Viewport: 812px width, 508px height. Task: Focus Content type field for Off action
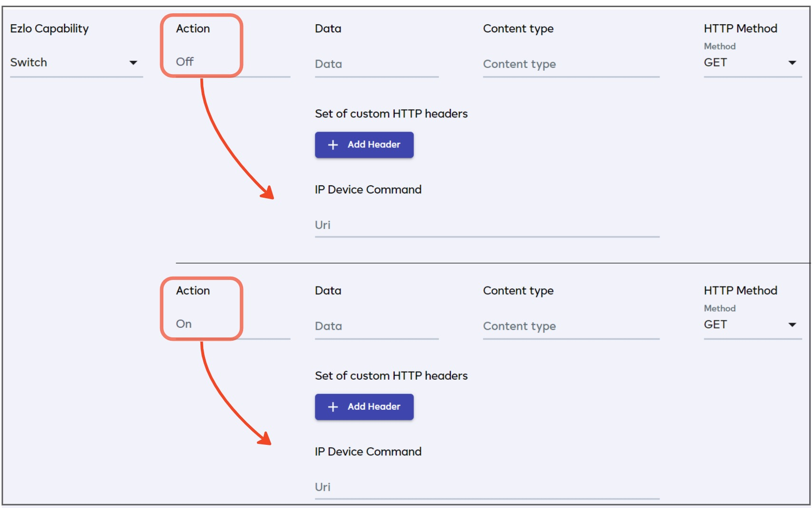click(571, 64)
